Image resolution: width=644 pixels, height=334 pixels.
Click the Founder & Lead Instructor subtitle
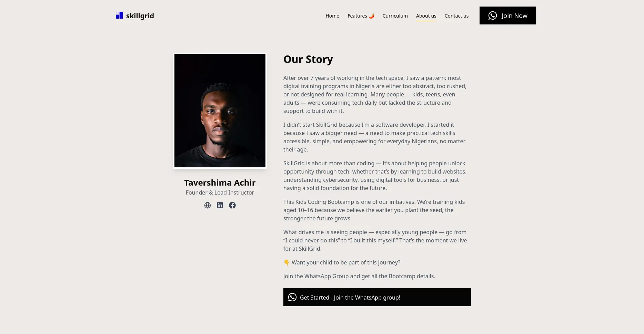coord(220,192)
